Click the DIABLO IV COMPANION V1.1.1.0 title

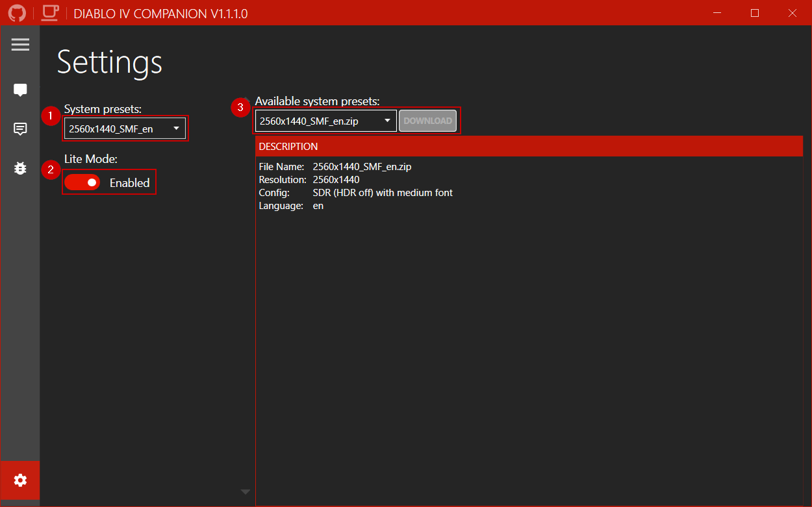pos(160,14)
